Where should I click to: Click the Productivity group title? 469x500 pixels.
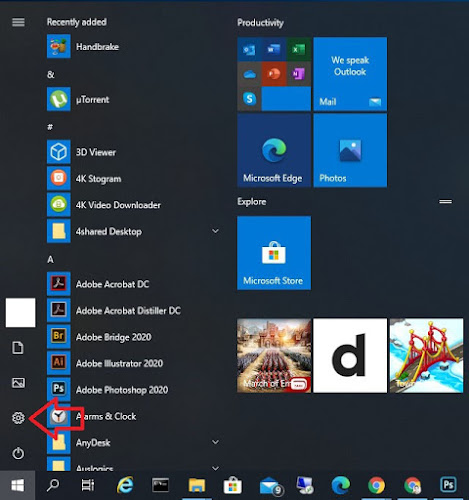(260, 23)
